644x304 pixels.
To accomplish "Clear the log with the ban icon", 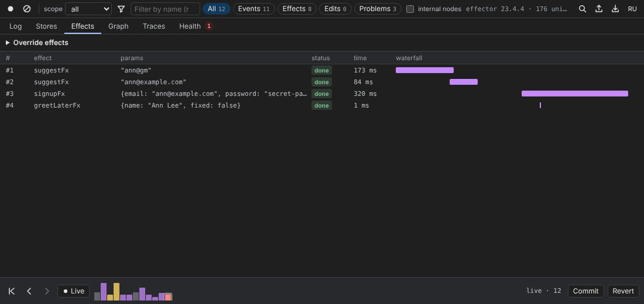I will [x=27, y=9].
